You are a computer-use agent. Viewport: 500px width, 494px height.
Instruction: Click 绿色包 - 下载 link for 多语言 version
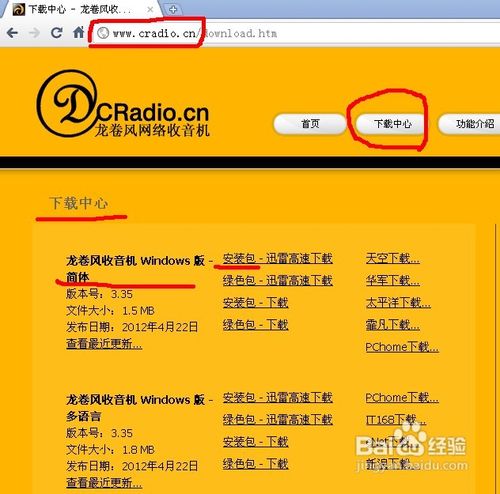pyautogui.click(x=255, y=464)
